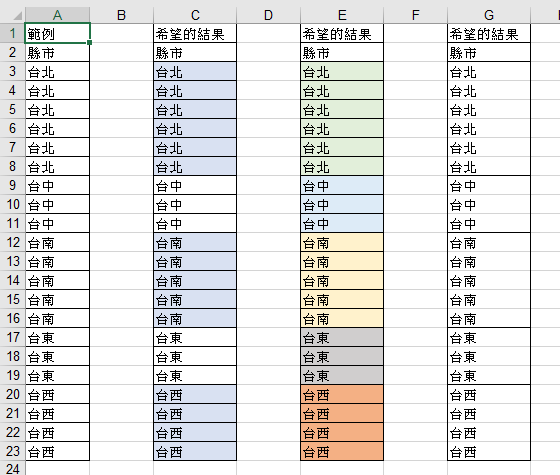Select column B header

coord(121,15)
